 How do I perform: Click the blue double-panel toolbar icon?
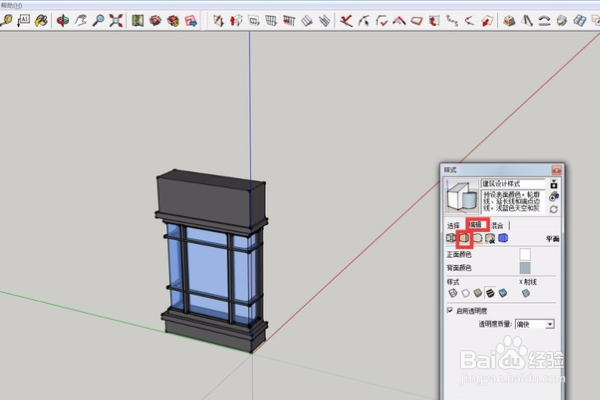(x=579, y=20)
